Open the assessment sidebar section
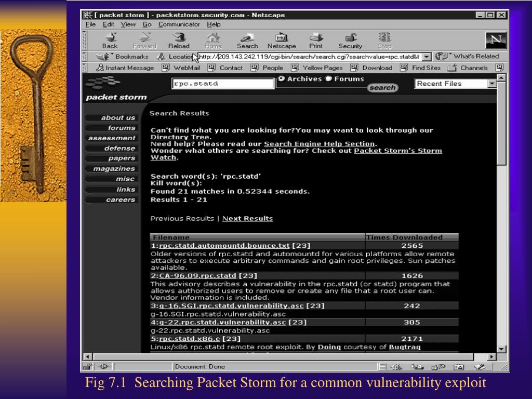The height and width of the screenshot is (399, 532). click(112, 138)
